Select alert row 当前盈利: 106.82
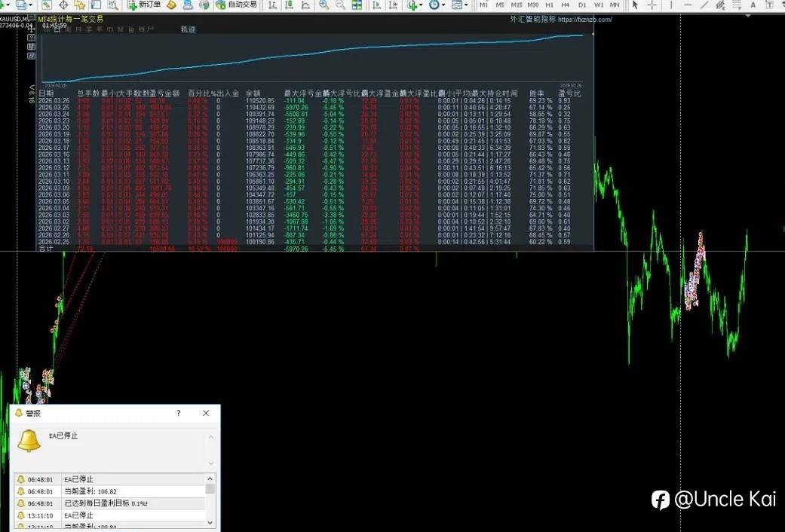This screenshot has width=785, height=532. tap(109, 491)
